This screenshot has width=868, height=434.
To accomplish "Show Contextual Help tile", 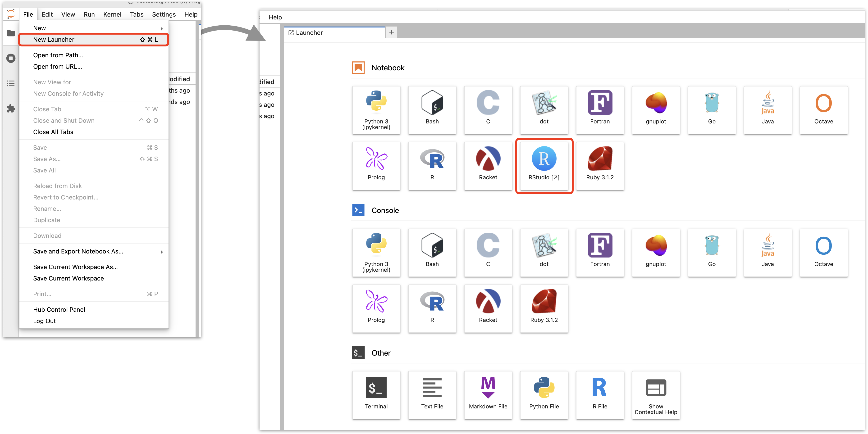I will coord(656,395).
